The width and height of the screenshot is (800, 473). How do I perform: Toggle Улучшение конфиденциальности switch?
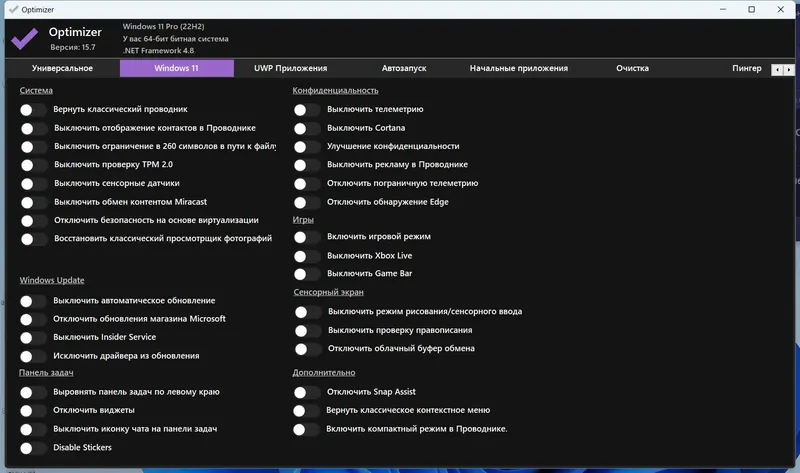coord(307,147)
